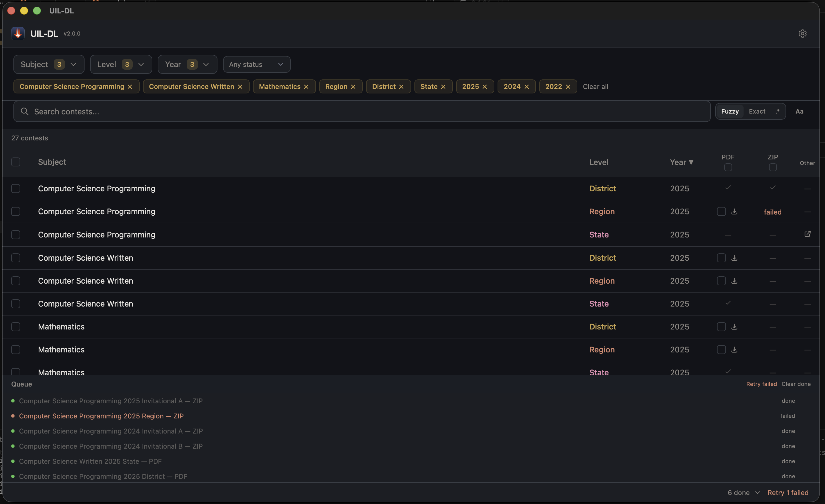Toggle case-sensitive Aa search option
The image size is (825, 504).
pyautogui.click(x=799, y=111)
